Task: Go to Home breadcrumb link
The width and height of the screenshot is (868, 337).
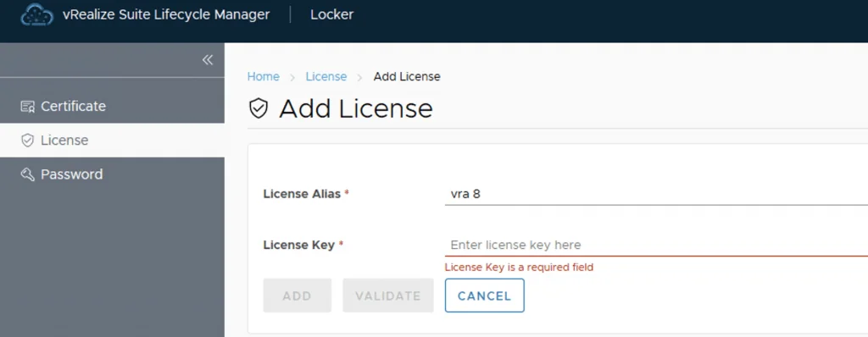Action: (263, 77)
